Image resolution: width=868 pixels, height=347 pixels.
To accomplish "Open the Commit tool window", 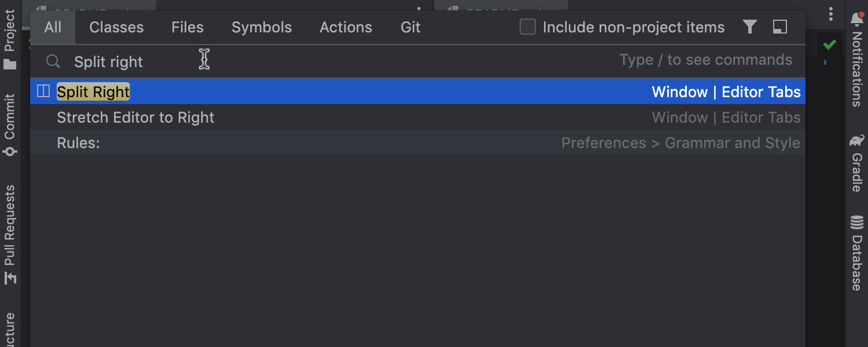I will pos(10,125).
